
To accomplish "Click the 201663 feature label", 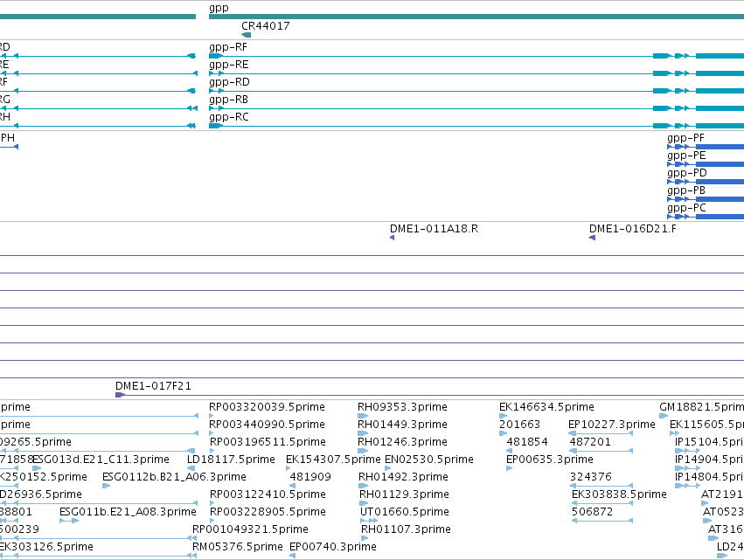I will click(519, 425).
